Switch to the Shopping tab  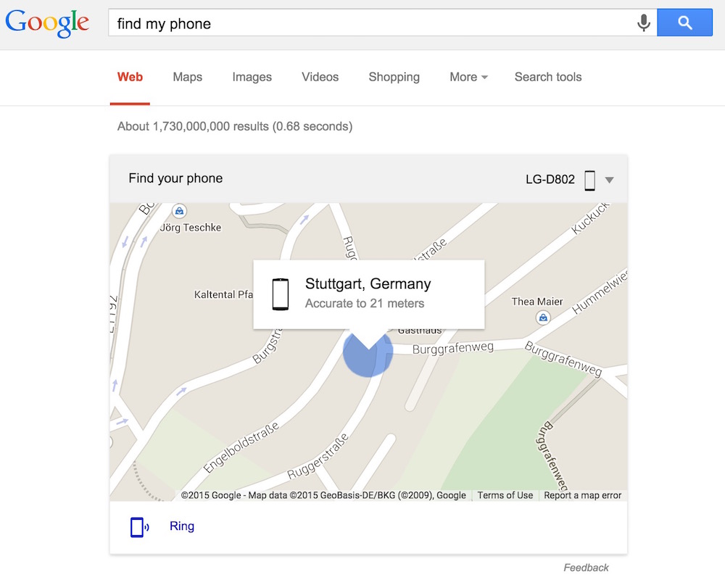[x=394, y=77]
